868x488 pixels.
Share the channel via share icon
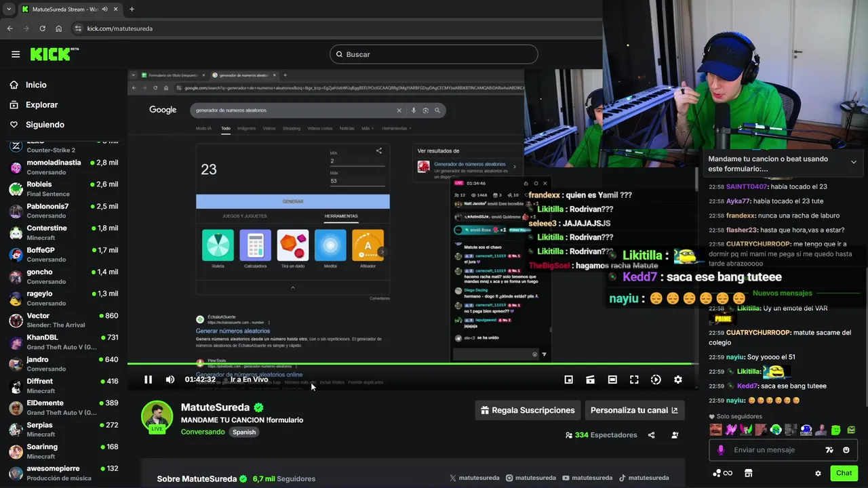[x=652, y=435]
